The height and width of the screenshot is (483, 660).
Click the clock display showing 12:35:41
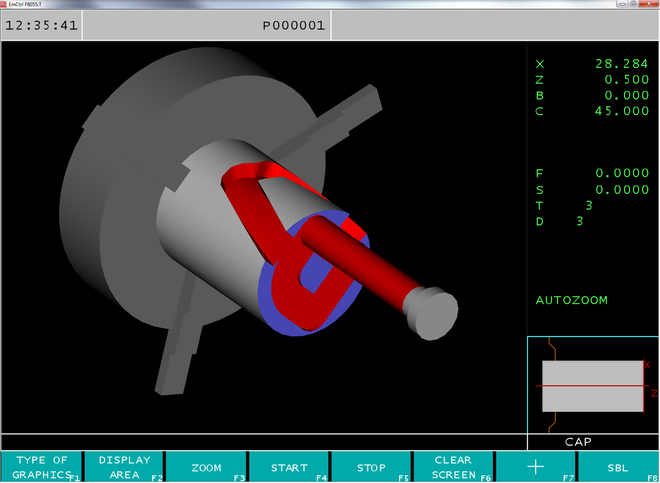point(40,26)
